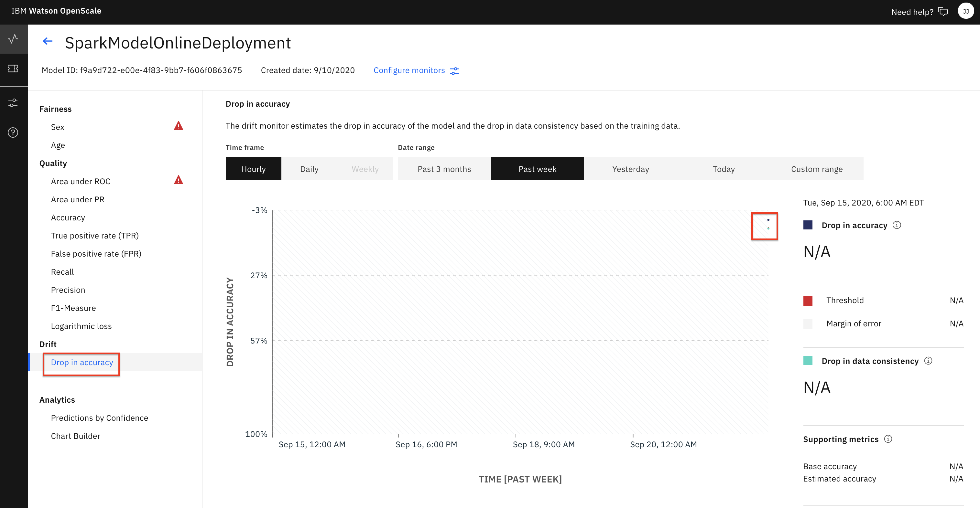This screenshot has height=508, width=980.
Task: Select Drop in accuracy under Drift
Action: [x=82, y=362]
